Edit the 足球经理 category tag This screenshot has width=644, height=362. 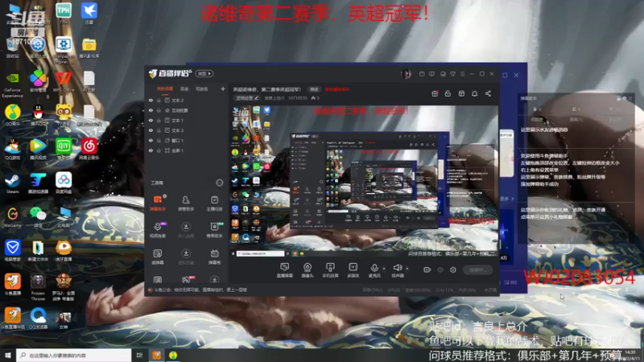coord(247,98)
